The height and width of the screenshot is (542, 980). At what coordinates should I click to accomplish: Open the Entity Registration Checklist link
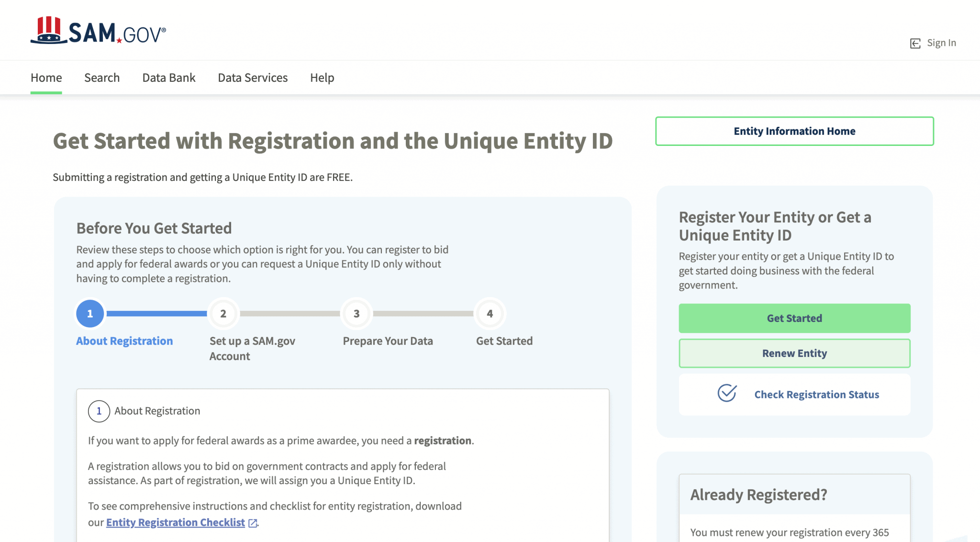pyautogui.click(x=175, y=522)
